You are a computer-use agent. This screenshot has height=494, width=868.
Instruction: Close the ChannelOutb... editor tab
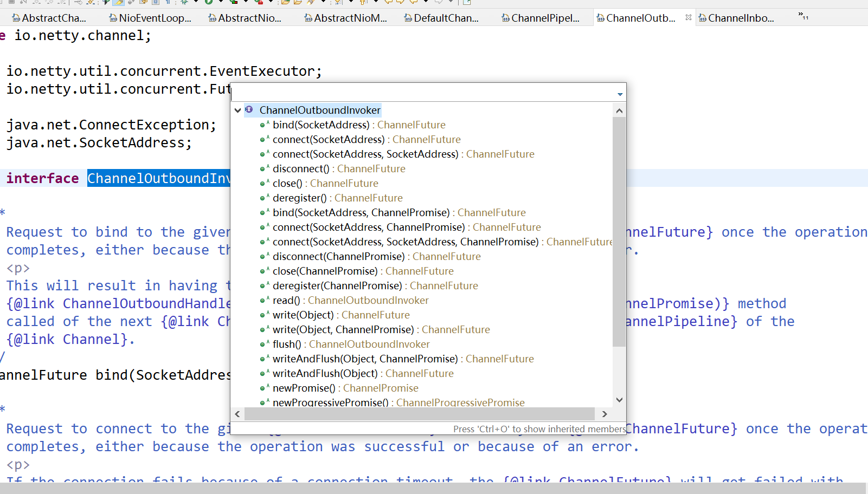[x=689, y=17]
